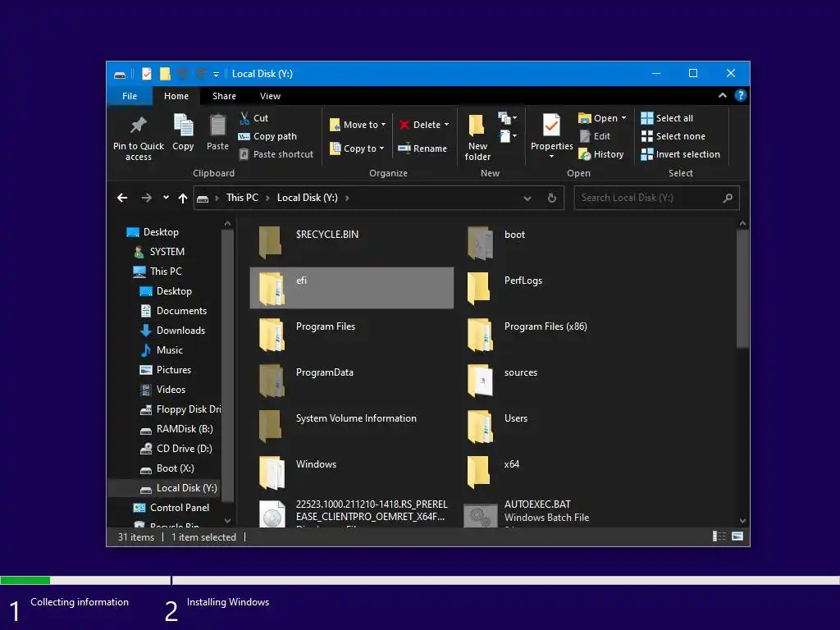Click Local Disk (Y:) breadcrumb
This screenshot has height=630, width=840.
click(307, 198)
